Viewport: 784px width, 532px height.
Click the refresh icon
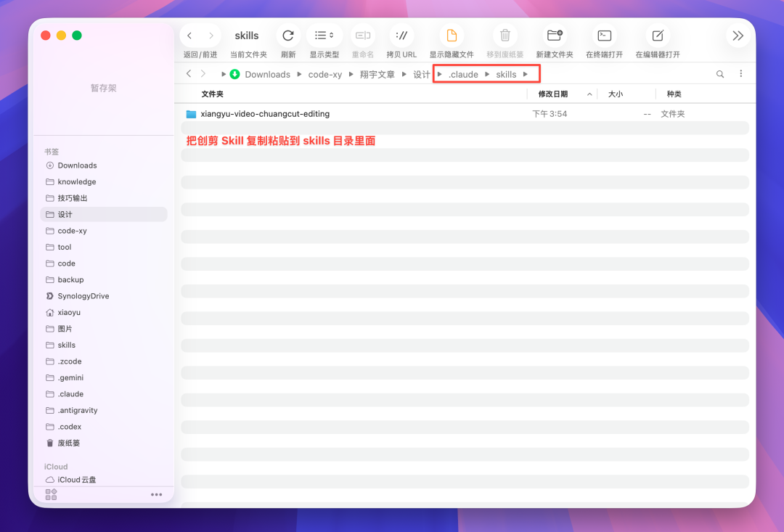288,36
